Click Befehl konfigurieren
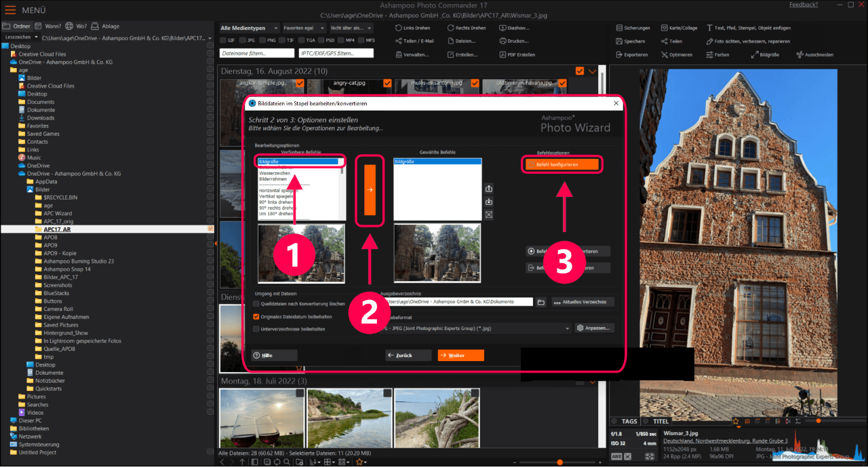 pyautogui.click(x=562, y=164)
